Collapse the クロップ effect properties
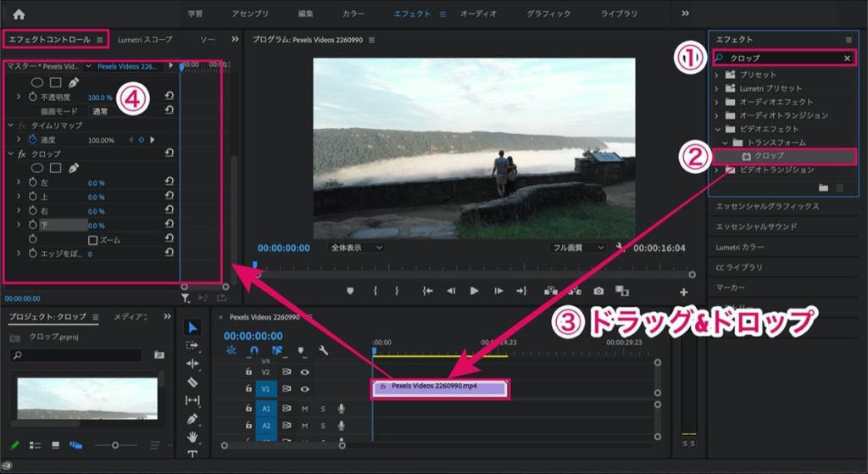Viewport: 868px width, 474px height. tap(10, 154)
